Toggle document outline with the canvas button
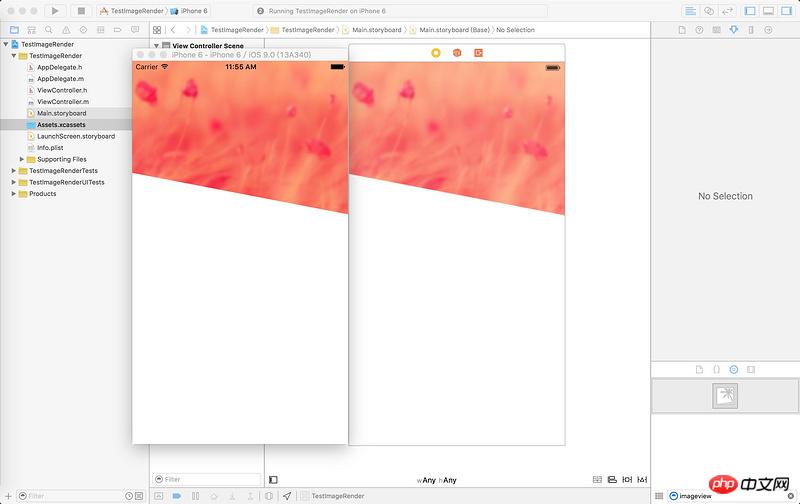Screen dimensions: 800x504 point(273,480)
